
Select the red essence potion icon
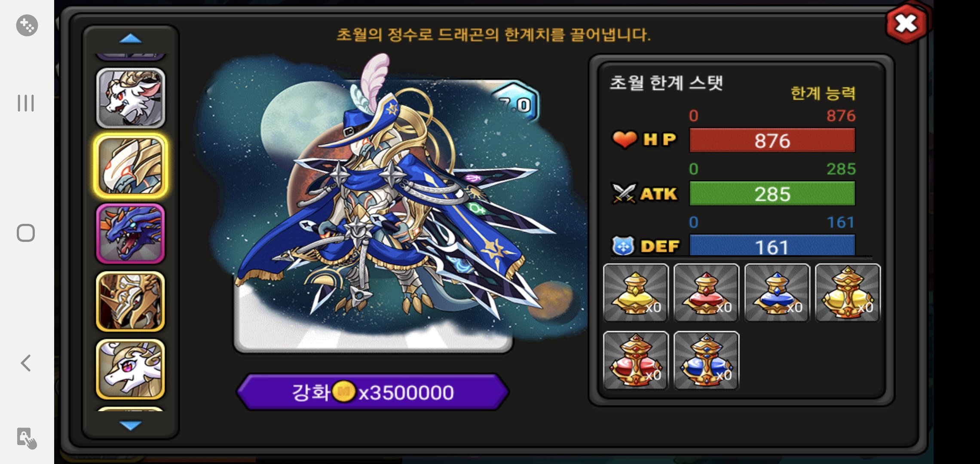click(707, 293)
